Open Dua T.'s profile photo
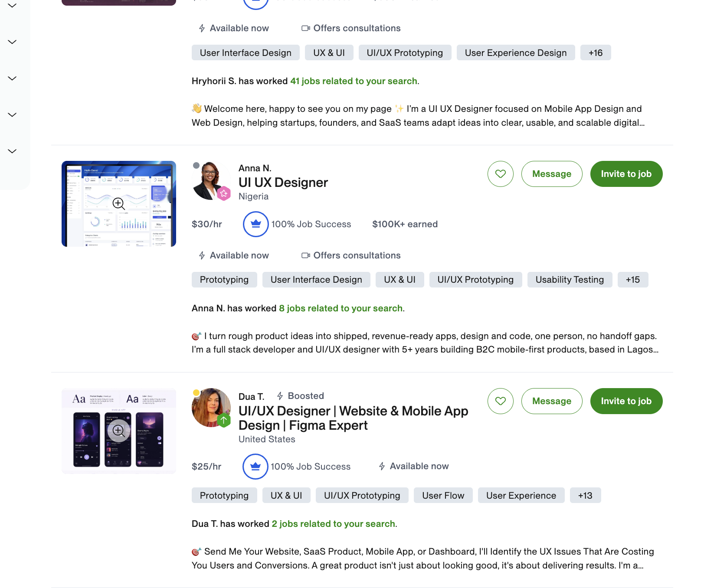 pyautogui.click(x=211, y=408)
